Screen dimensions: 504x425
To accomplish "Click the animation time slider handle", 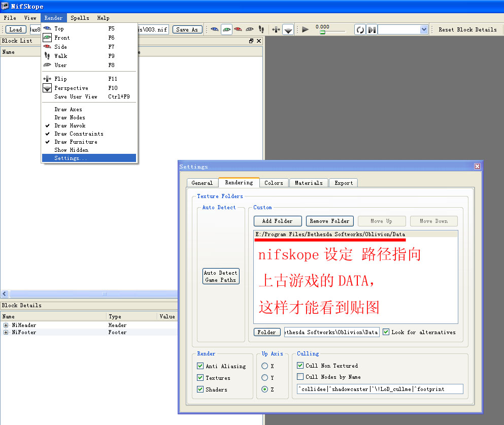I will [322, 32].
